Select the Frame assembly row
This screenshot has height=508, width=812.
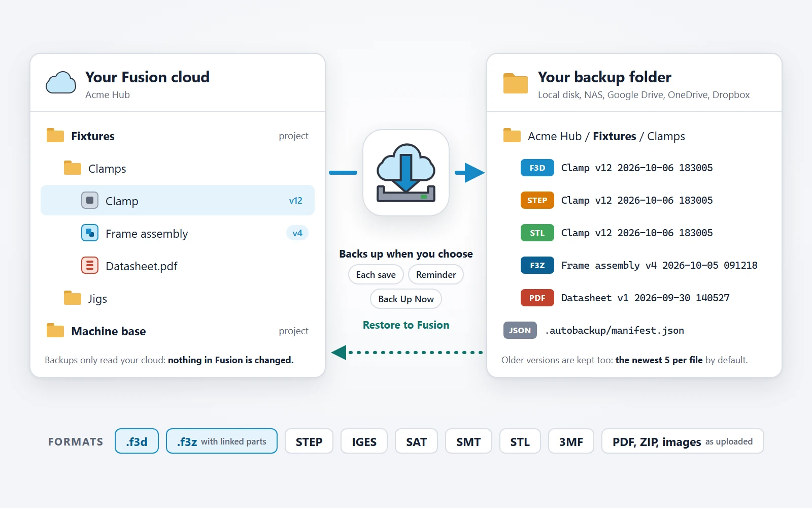(178, 233)
